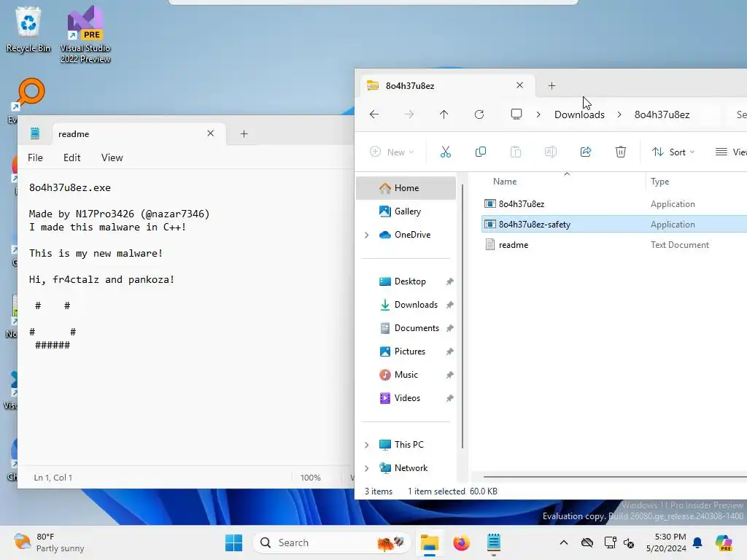Open Notepad View menu
The image size is (747, 560).
[x=112, y=157]
